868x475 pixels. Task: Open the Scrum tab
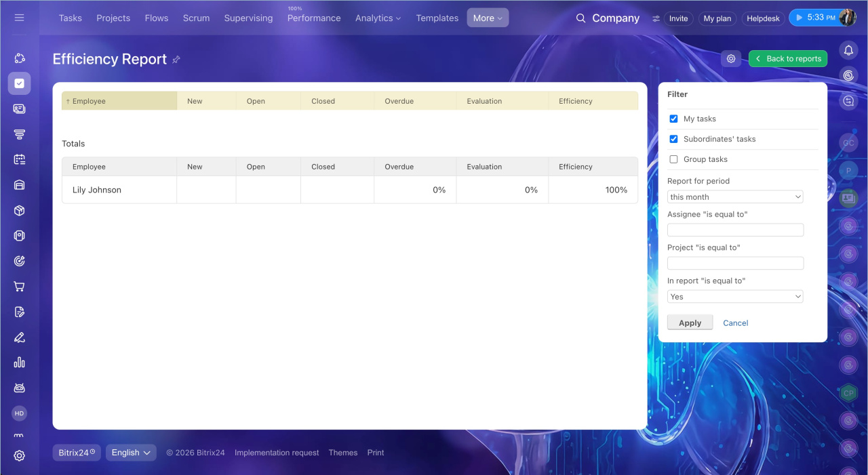[196, 18]
